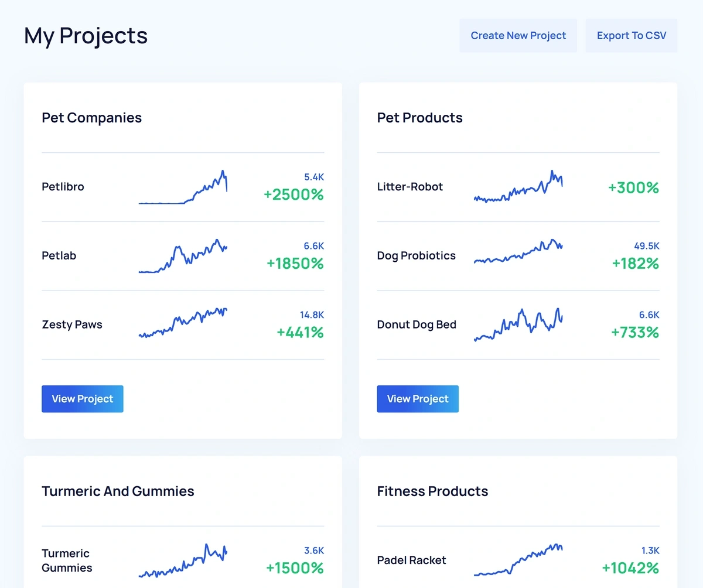Click Export To CSV button
The image size is (703, 588).
click(631, 36)
